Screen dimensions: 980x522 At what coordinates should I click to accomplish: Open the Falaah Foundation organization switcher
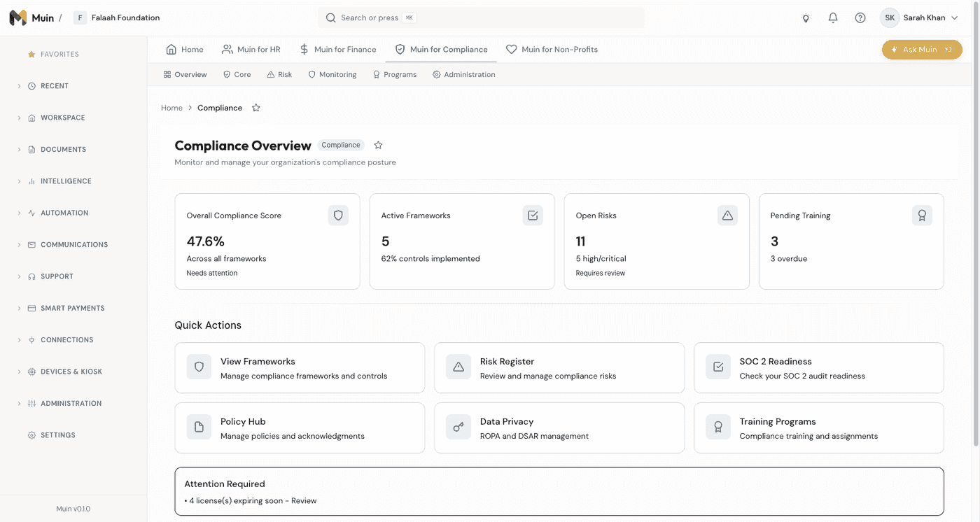pyautogui.click(x=118, y=18)
